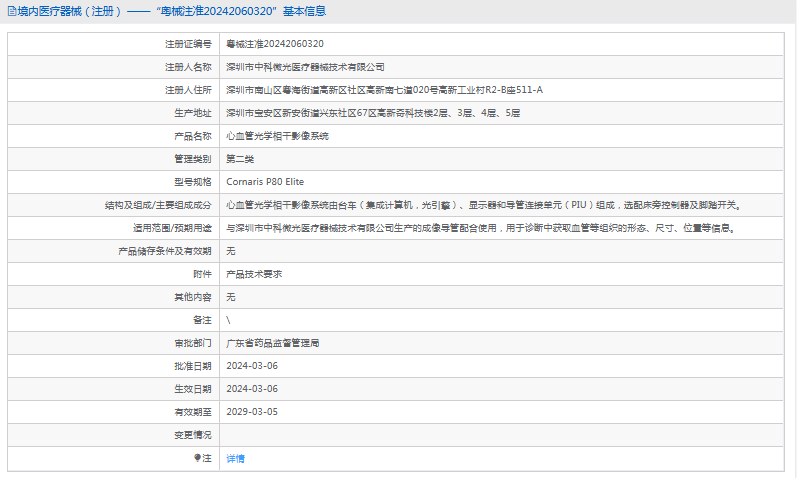Viewport: 797px width, 478px height.
Task: Open the 详情 link
Action: point(235,459)
